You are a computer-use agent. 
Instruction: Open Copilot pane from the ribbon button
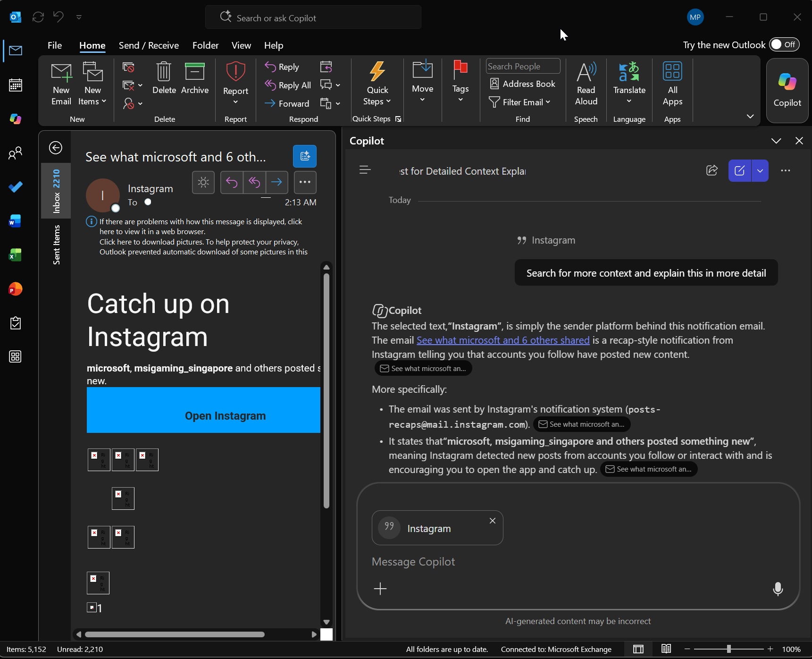(787, 90)
